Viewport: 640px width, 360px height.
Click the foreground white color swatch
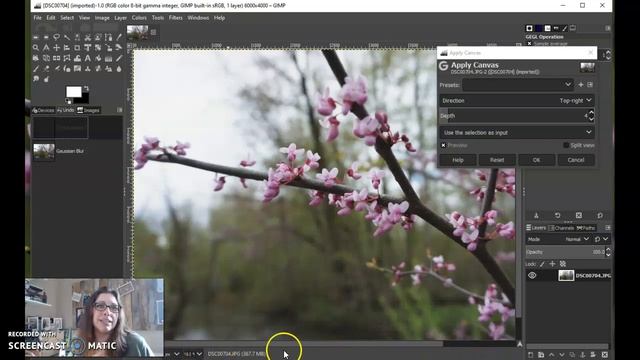[73, 91]
